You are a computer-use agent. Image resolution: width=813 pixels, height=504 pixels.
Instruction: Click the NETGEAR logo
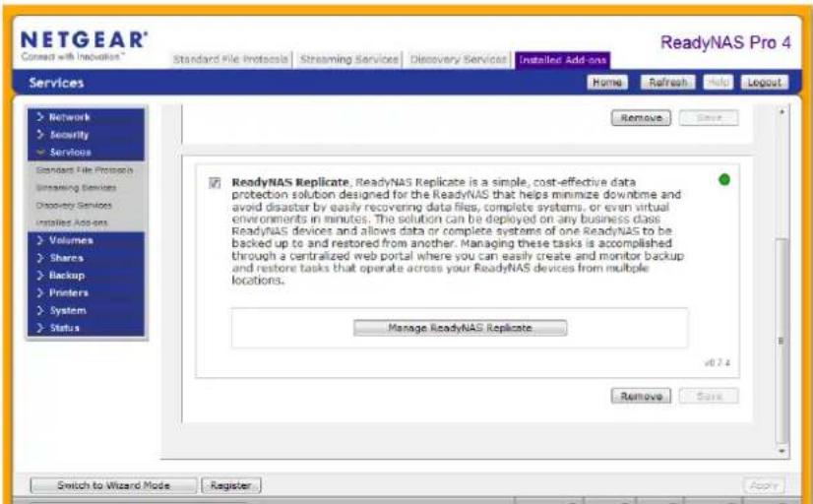84,45
